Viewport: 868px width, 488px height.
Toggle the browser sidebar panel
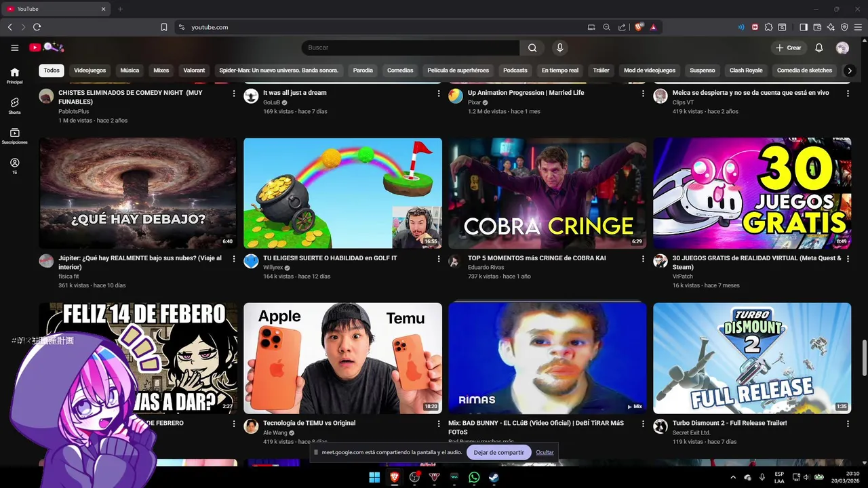click(x=804, y=27)
